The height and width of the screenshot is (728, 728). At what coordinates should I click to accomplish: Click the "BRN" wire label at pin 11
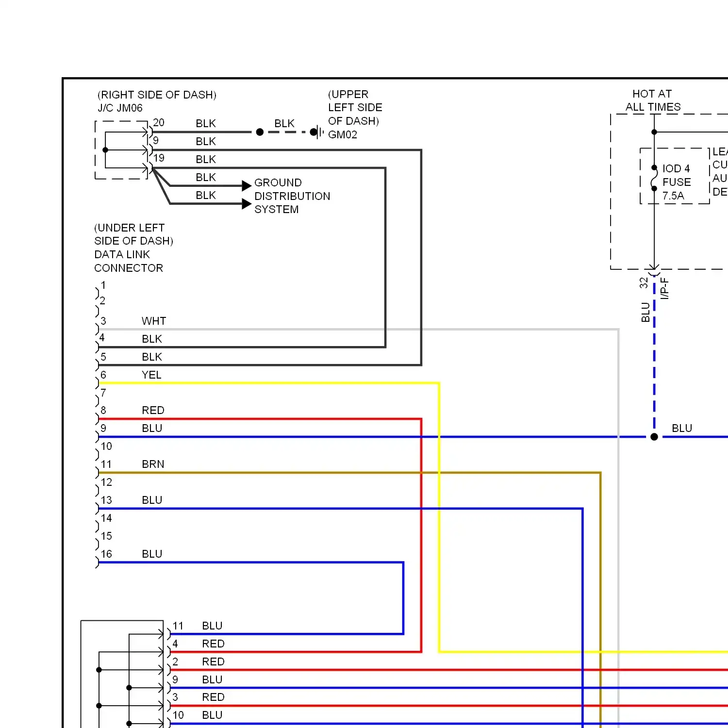click(x=153, y=464)
